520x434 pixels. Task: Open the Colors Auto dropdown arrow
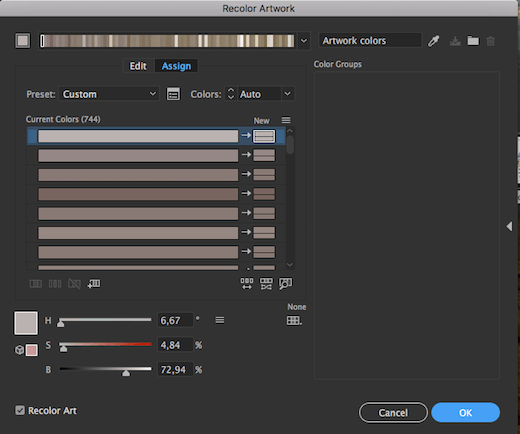pyautogui.click(x=287, y=94)
